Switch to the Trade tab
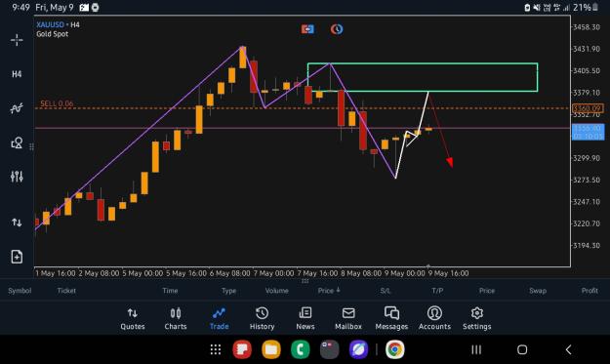 point(219,319)
